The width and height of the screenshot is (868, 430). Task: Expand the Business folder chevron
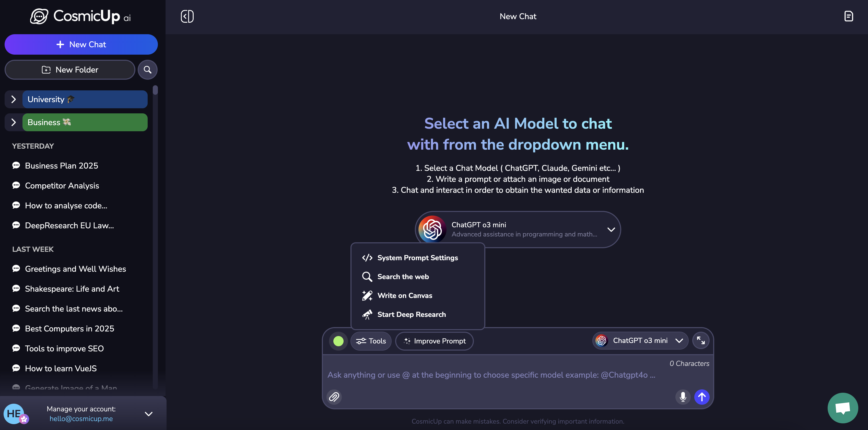[14, 122]
